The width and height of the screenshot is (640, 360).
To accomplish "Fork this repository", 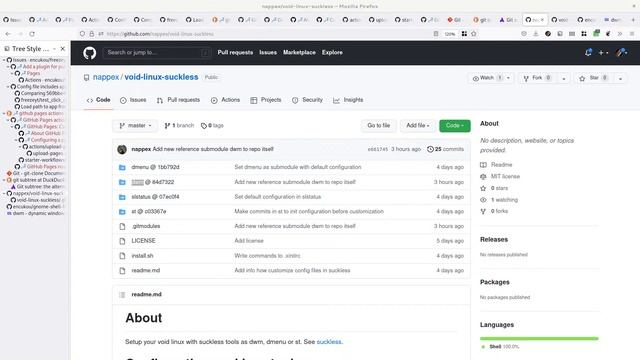I will point(538,78).
